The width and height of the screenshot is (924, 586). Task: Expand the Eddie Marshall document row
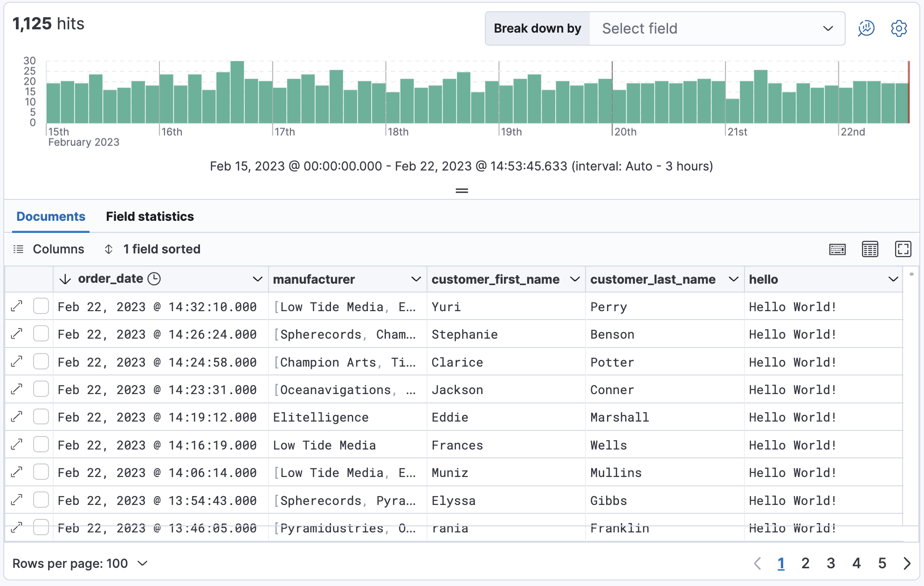click(17, 417)
